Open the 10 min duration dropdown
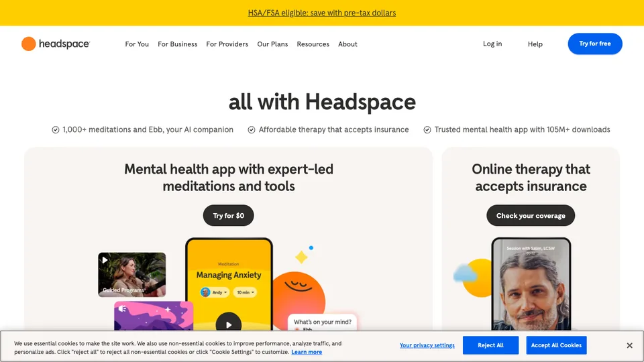This screenshot has height=362, width=644. tap(246, 292)
